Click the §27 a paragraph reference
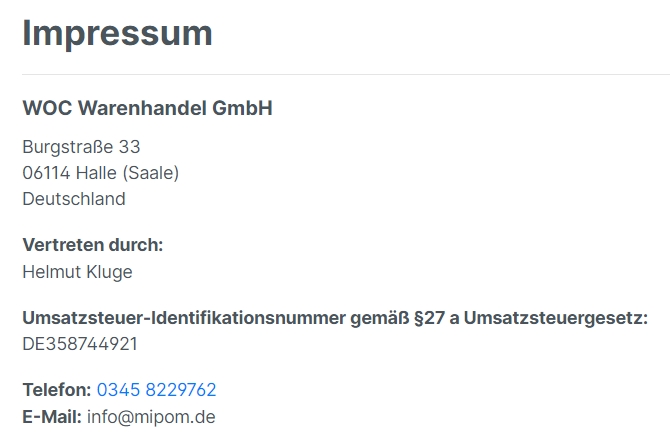Image resolution: width=670 pixels, height=438 pixels. pyautogui.click(x=436, y=318)
